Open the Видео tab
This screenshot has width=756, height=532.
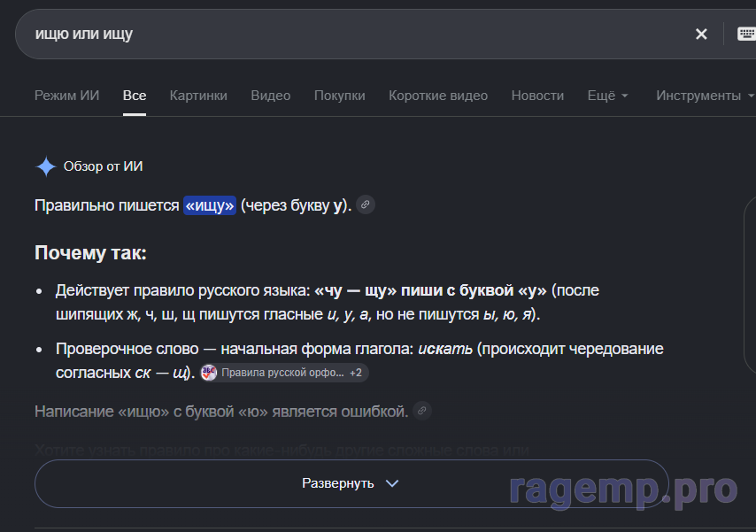coord(271,96)
